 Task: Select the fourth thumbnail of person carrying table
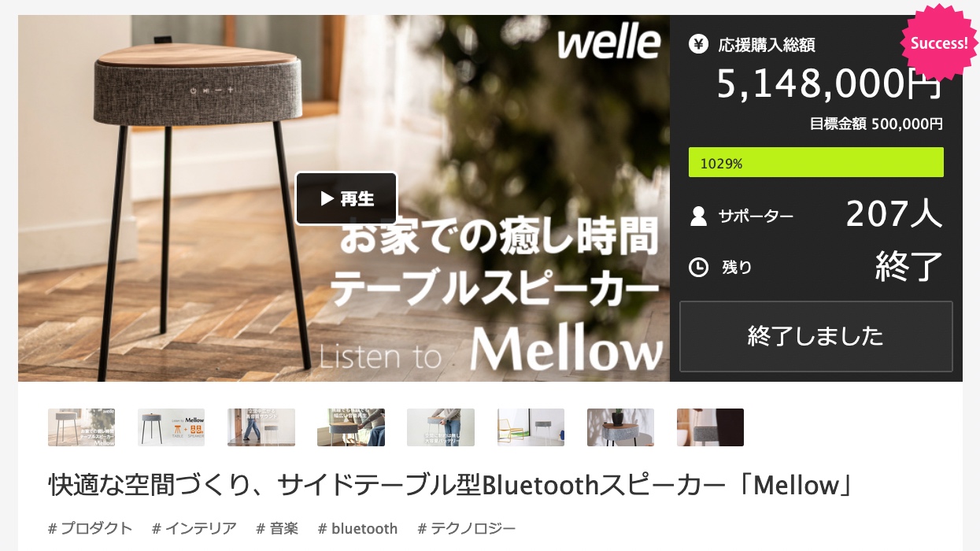point(351,427)
